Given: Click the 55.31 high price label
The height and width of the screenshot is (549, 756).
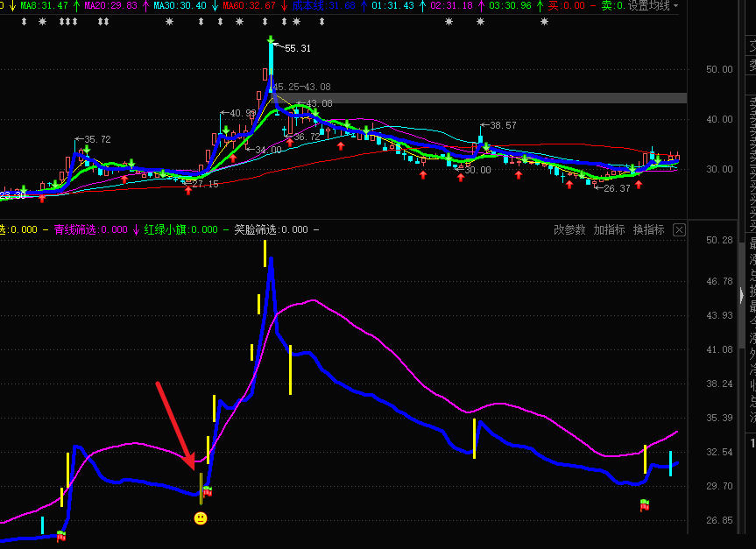Looking at the screenshot, I should coord(298,48).
